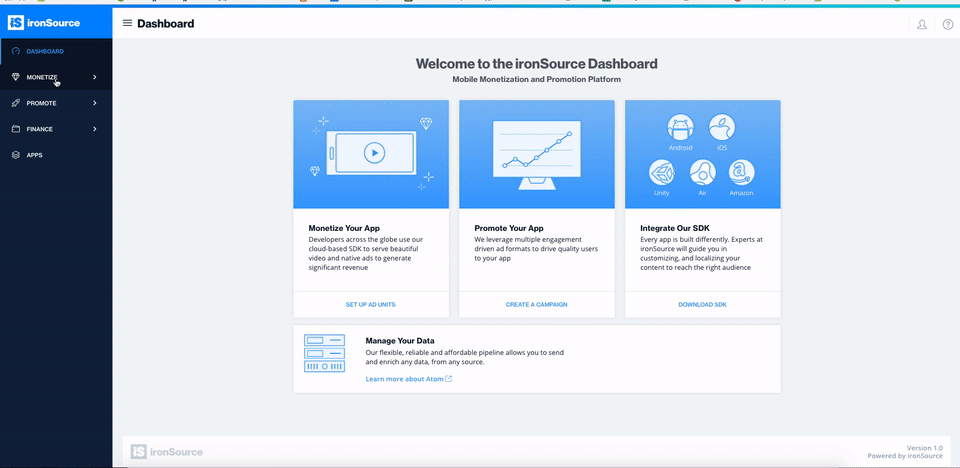Click the Promote rocket icon in sidebar
Screen dimensions: 960x468
coord(16,104)
